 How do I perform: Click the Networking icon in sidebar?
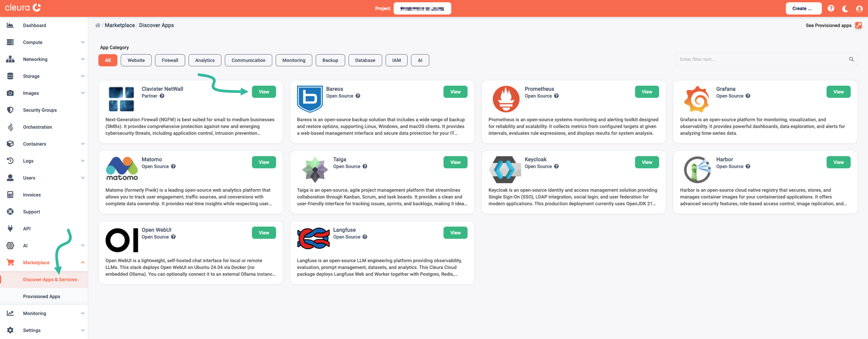click(x=10, y=59)
